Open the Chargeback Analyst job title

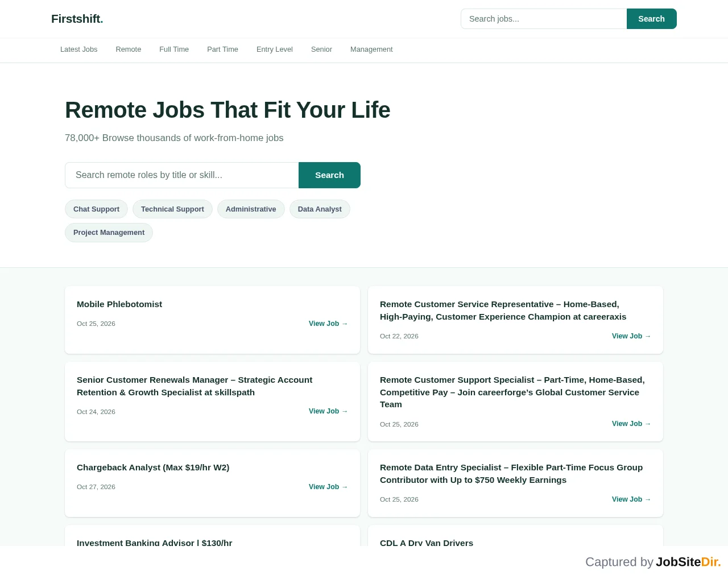coord(153,468)
